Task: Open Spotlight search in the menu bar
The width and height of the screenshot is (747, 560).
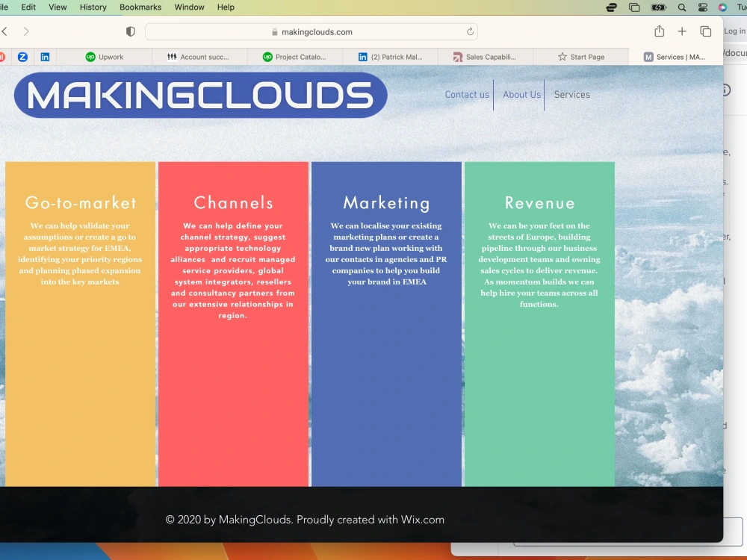Action: tap(682, 7)
